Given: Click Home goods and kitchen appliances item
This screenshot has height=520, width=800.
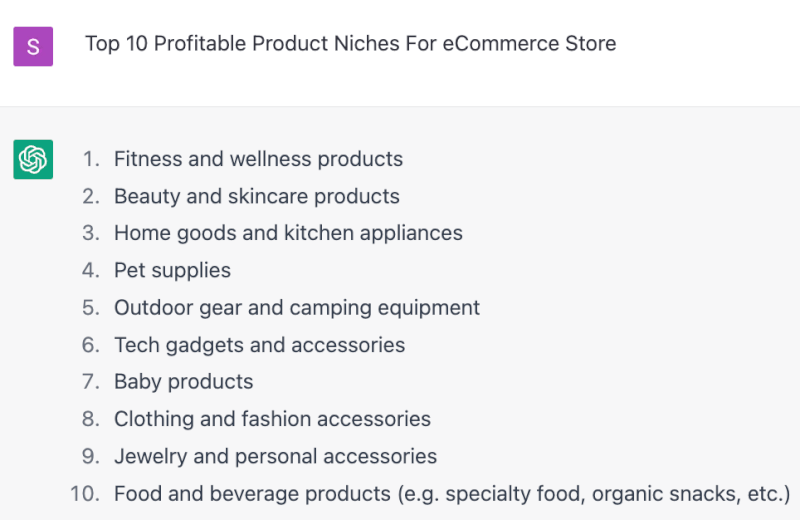Looking at the screenshot, I should click(x=288, y=233).
